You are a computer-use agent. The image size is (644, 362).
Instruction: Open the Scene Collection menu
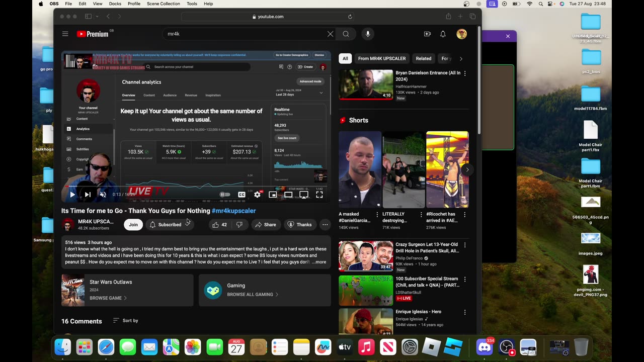[164, 4]
